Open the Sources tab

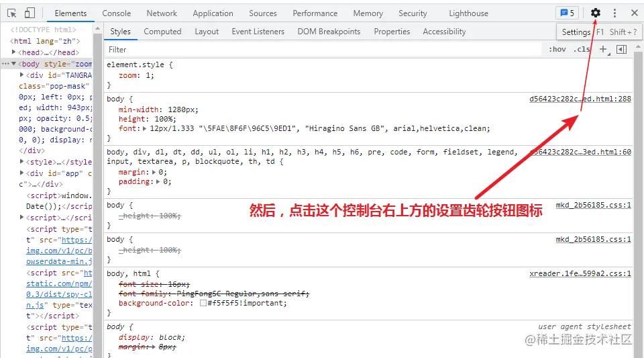click(x=263, y=13)
